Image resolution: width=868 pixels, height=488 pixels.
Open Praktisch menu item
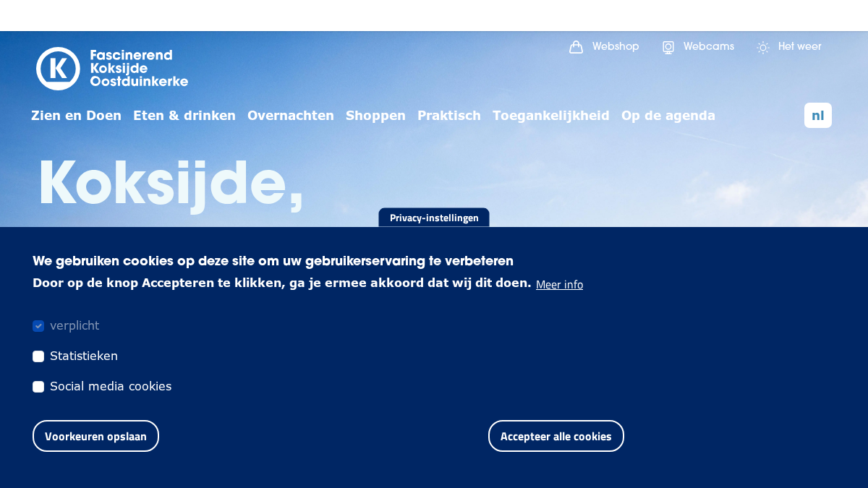[449, 115]
